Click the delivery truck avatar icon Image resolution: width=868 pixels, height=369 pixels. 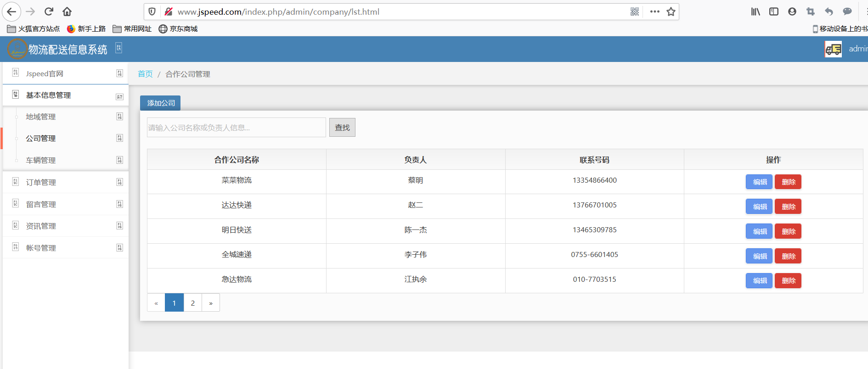pyautogui.click(x=833, y=49)
